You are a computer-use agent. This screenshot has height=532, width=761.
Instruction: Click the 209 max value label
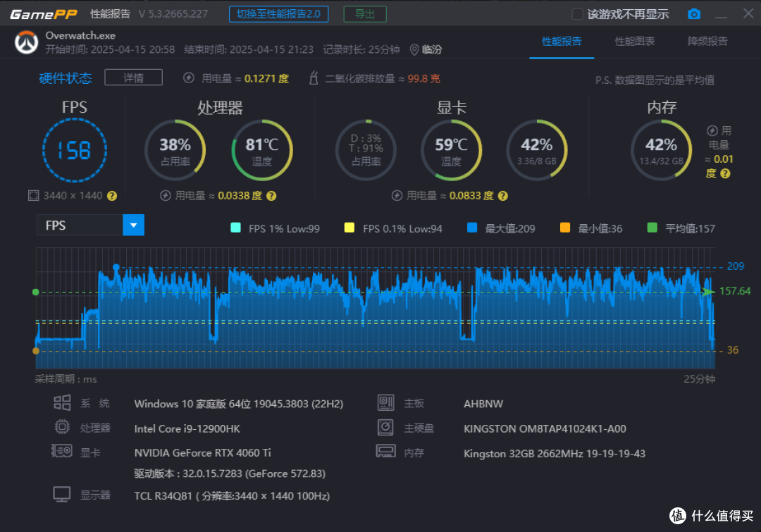pos(735,266)
